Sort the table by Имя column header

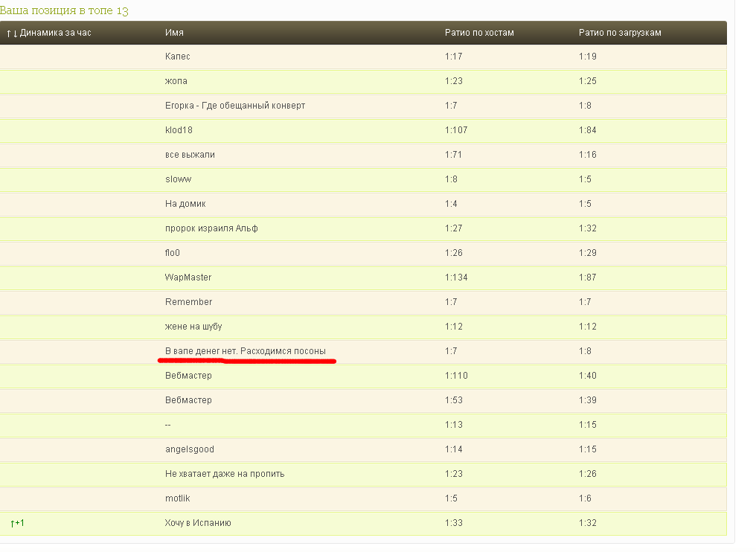174,33
